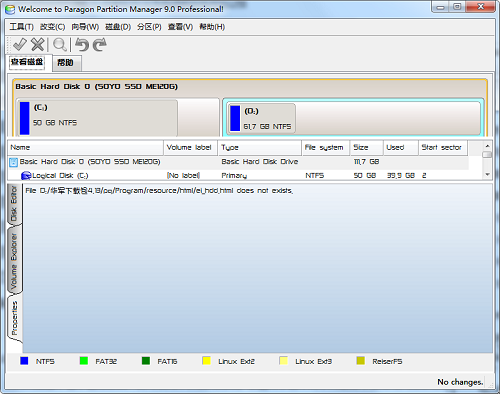Viewport: 500px width, 394px height.
Task: Sort list by Start sector column
Action: [443, 148]
